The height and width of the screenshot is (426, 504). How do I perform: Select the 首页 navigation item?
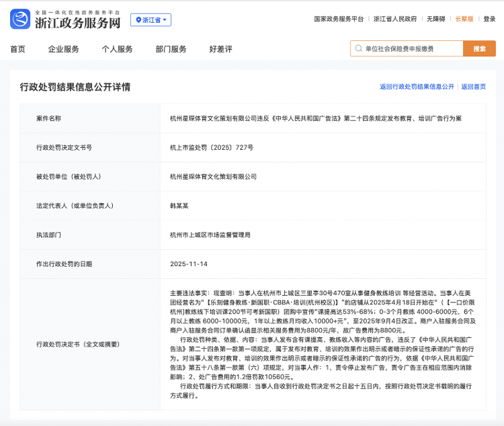(18, 49)
